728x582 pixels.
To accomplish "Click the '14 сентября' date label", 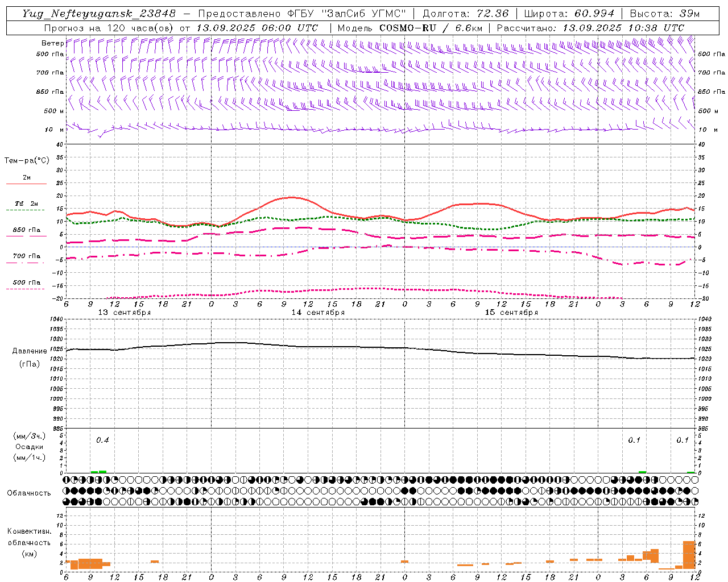I will tap(318, 313).
